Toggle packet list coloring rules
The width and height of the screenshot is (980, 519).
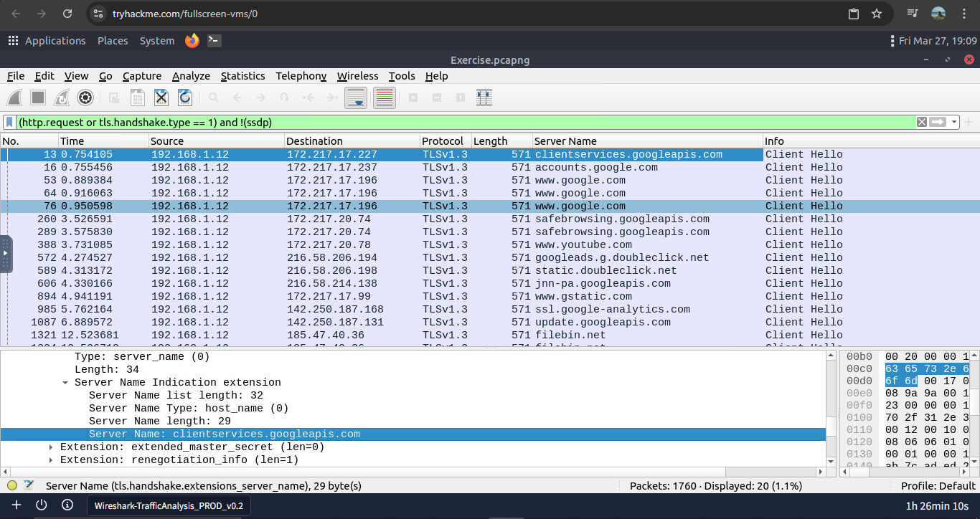click(385, 97)
